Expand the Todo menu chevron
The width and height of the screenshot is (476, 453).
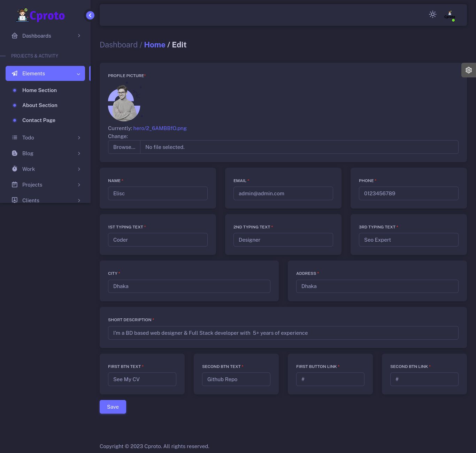coord(79,138)
